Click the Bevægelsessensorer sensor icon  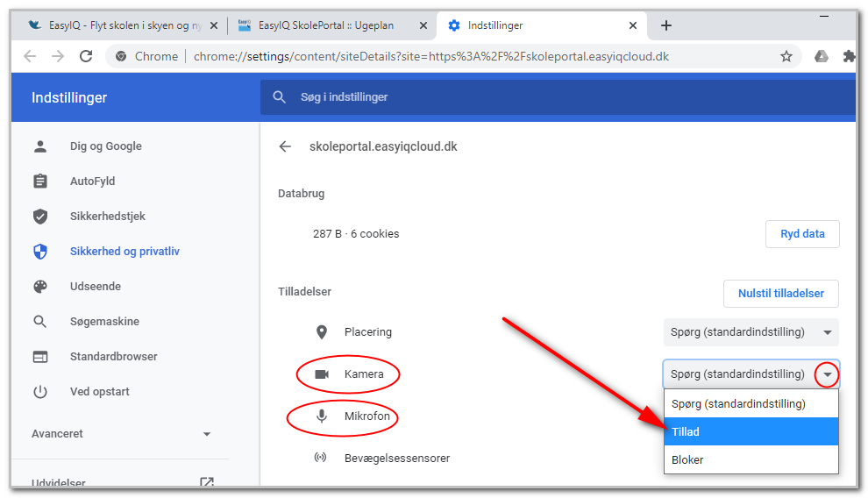click(320, 458)
